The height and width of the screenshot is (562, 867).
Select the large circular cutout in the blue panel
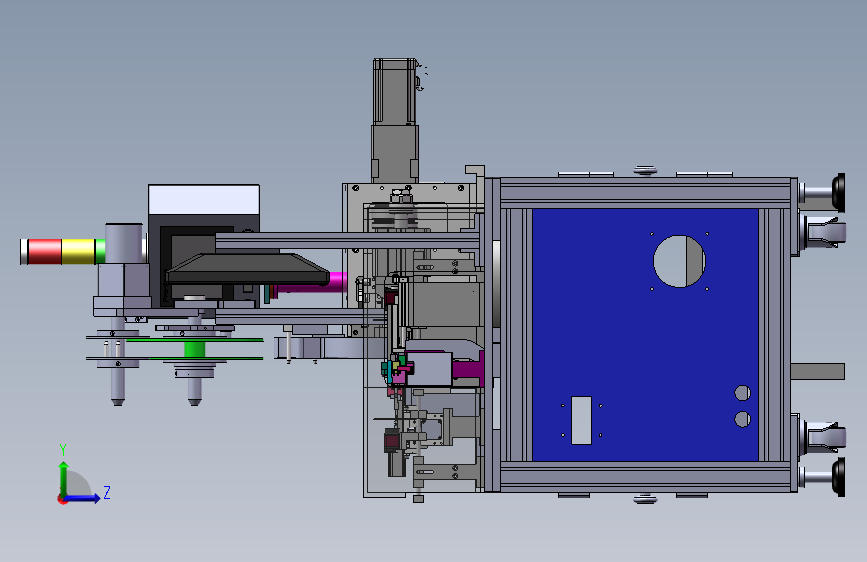(679, 261)
